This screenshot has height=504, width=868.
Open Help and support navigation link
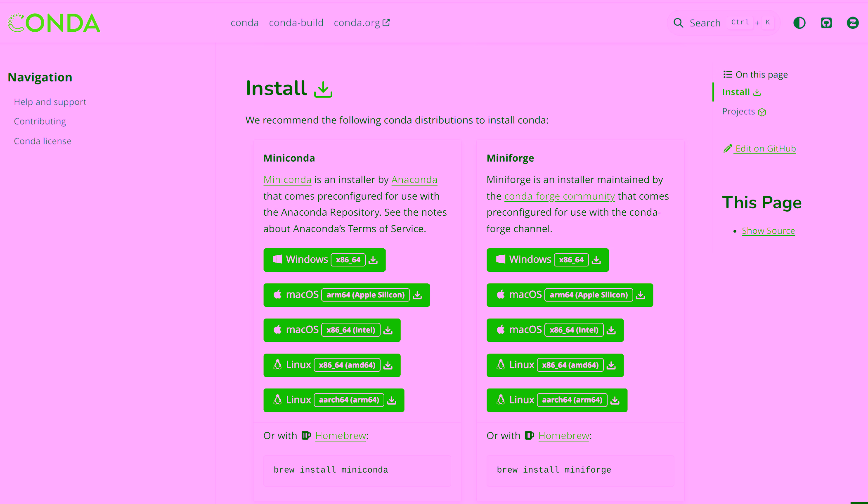(50, 102)
